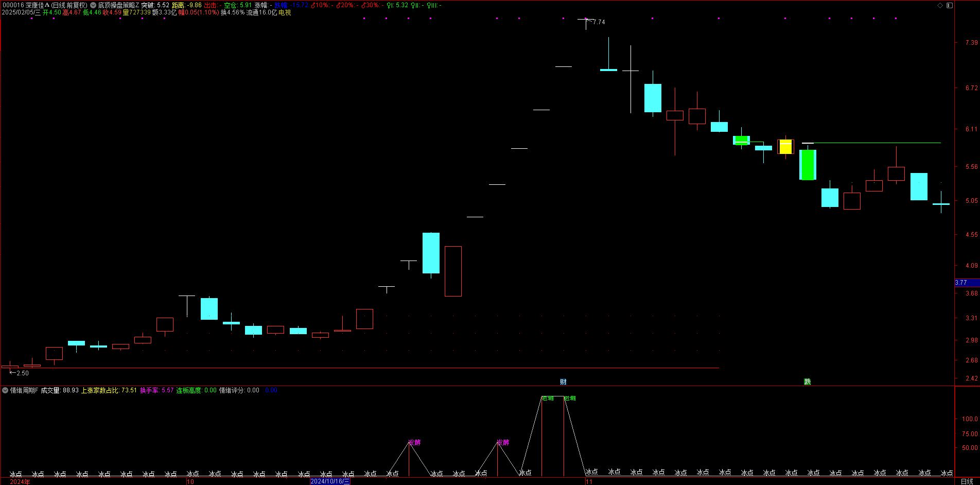The image size is (980, 485).
Task: Click the 上涨家数占比: 73.51 value
Action: point(109,390)
